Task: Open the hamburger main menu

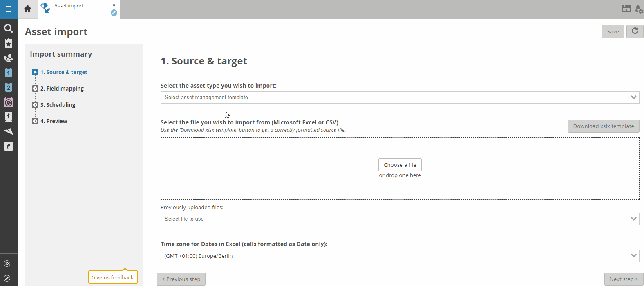Action: pos(9,9)
